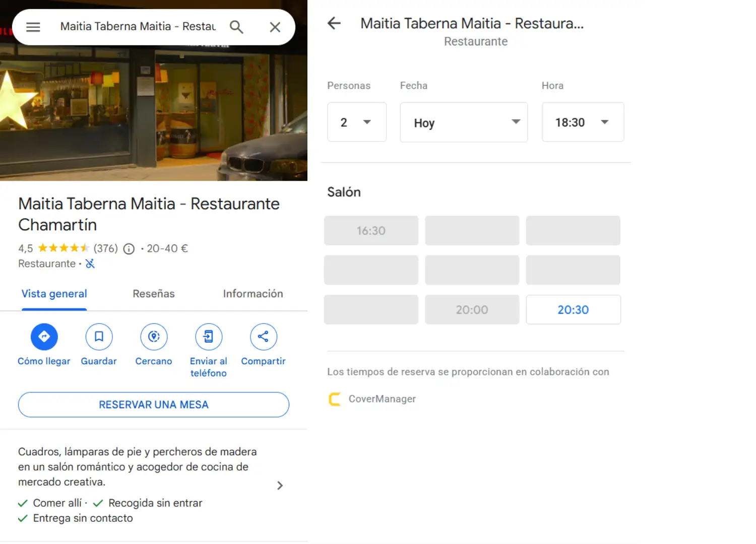Open the review rating info icon

click(129, 249)
